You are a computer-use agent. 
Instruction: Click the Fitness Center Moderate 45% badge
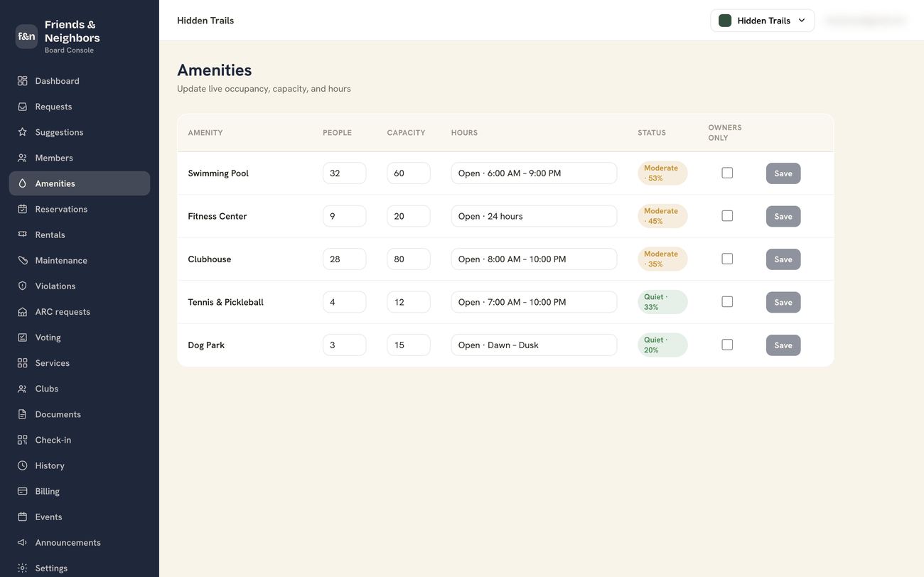coord(662,216)
